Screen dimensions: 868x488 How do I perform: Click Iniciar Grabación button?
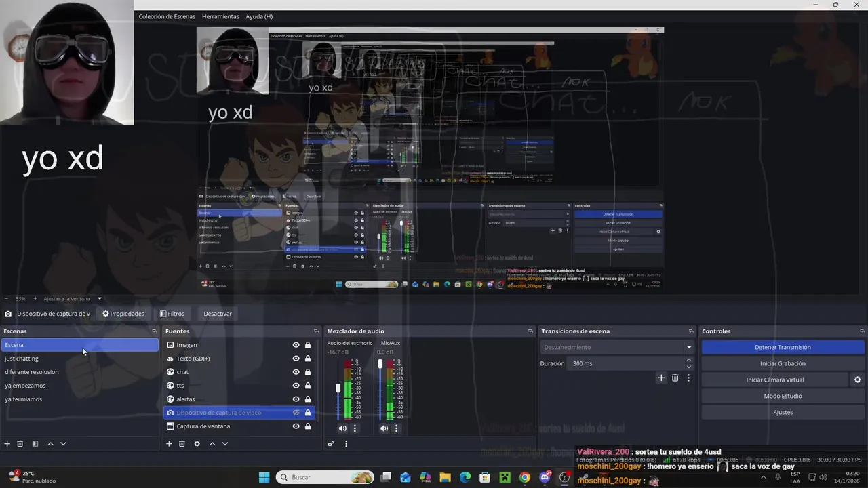pos(783,363)
